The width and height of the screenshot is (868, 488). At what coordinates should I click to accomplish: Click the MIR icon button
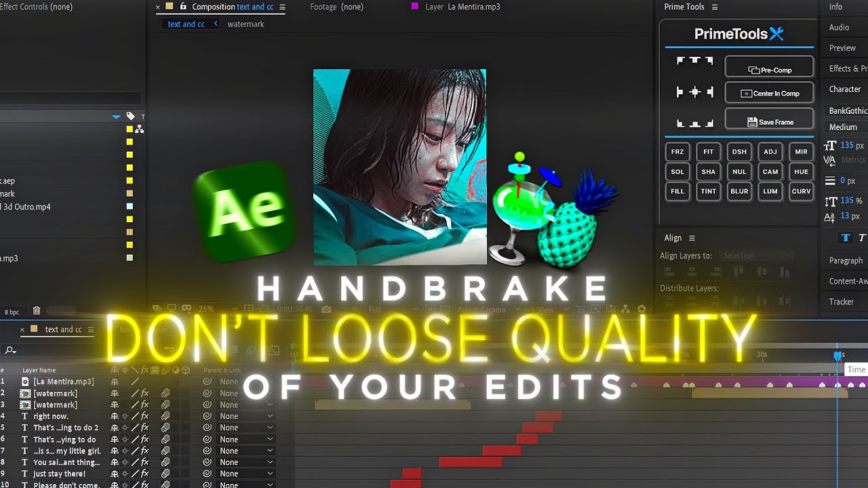tap(801, 152)
